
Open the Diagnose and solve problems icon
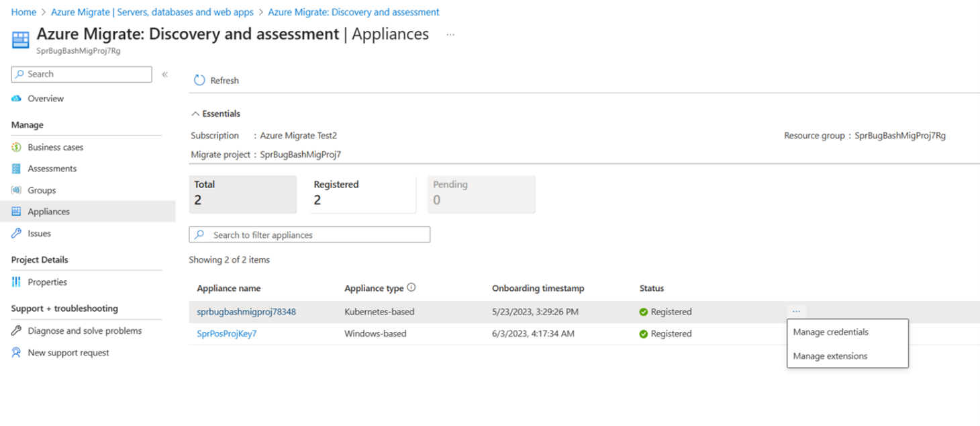coord(17,331)
